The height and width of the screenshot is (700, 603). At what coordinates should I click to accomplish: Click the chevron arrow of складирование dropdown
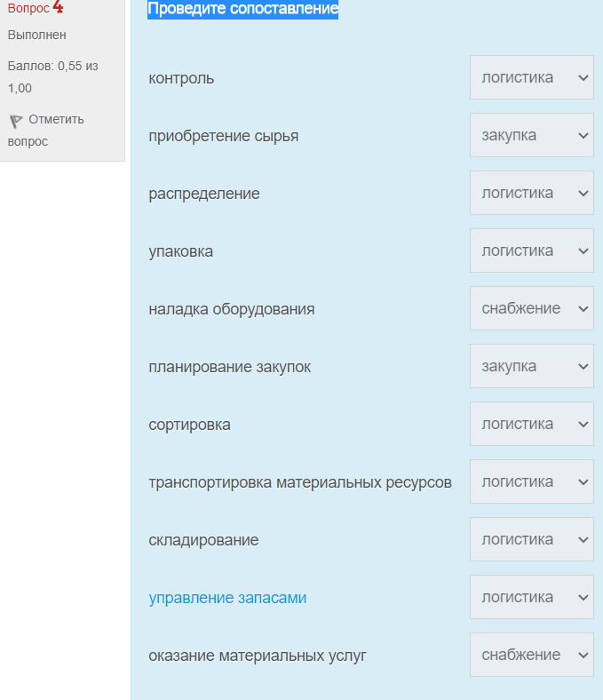(x=583, y=540)
